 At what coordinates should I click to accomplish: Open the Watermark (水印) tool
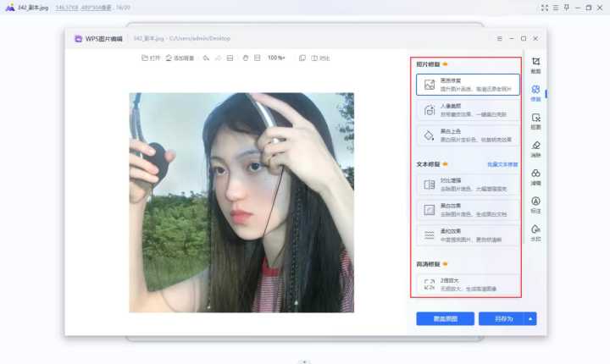tap(535, 233)
